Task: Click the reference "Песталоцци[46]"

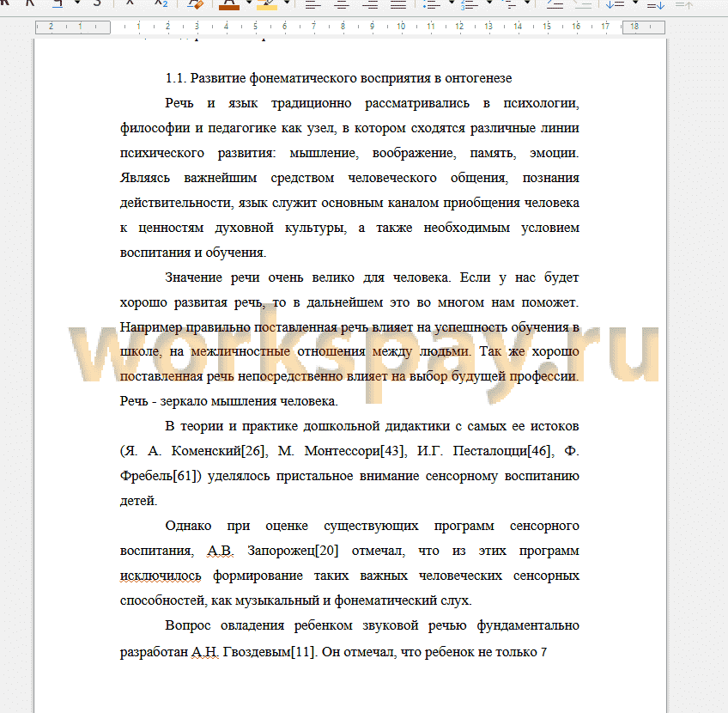Action: point(503,451)
